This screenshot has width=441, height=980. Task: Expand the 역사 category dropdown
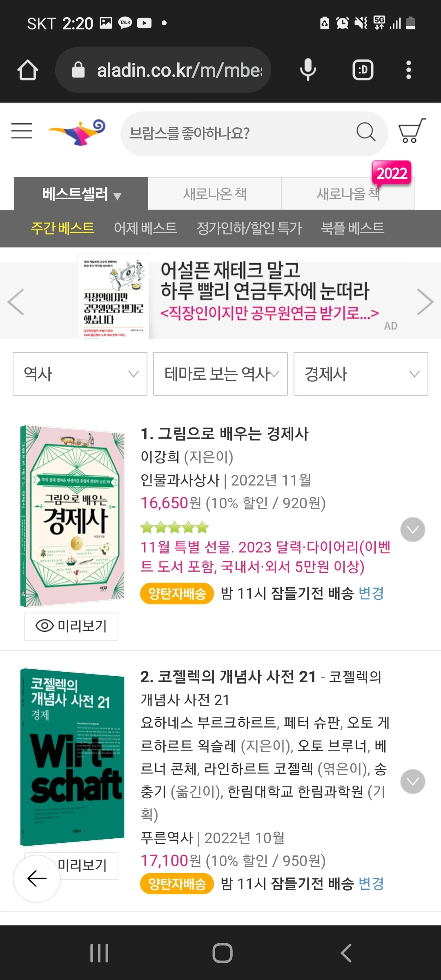tap(80, 374)
